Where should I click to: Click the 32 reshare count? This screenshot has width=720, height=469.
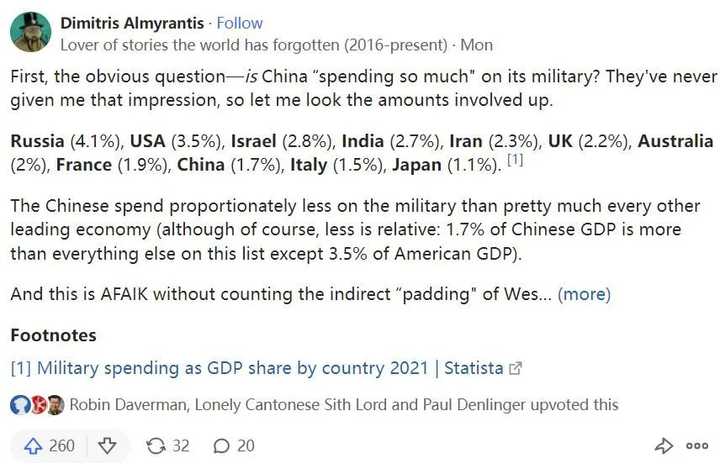(x=181, y=446)
